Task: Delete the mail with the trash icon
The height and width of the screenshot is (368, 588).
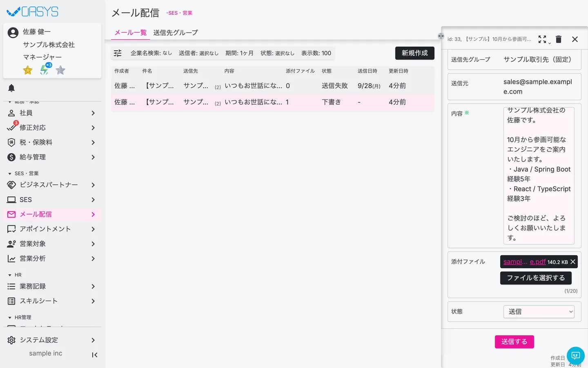Action: [x=559, y=39]
